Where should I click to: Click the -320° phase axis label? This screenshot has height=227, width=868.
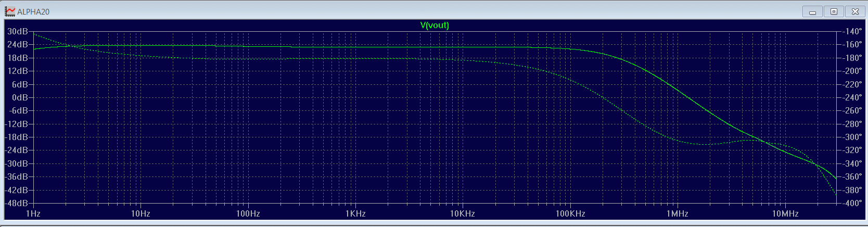(852, 150)
